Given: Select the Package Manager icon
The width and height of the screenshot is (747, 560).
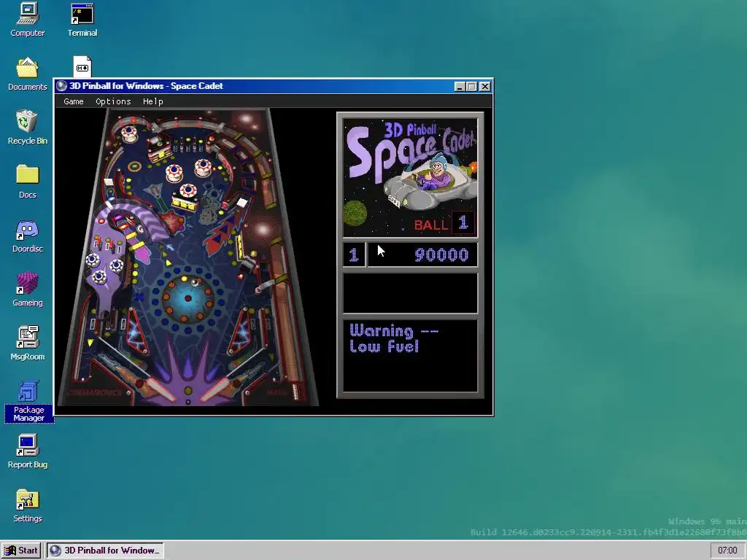Looking at the screenshot, I should (x=28, y=401).
